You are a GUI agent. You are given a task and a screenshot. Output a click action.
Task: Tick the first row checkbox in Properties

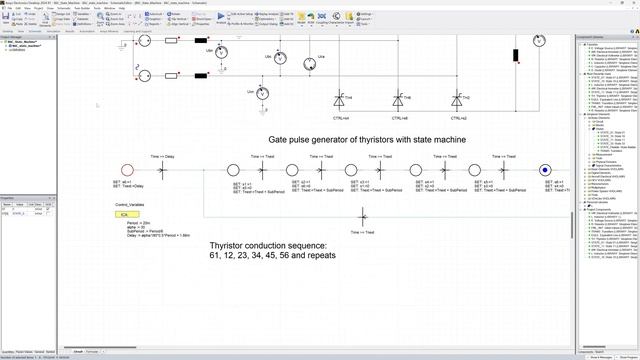49,209
